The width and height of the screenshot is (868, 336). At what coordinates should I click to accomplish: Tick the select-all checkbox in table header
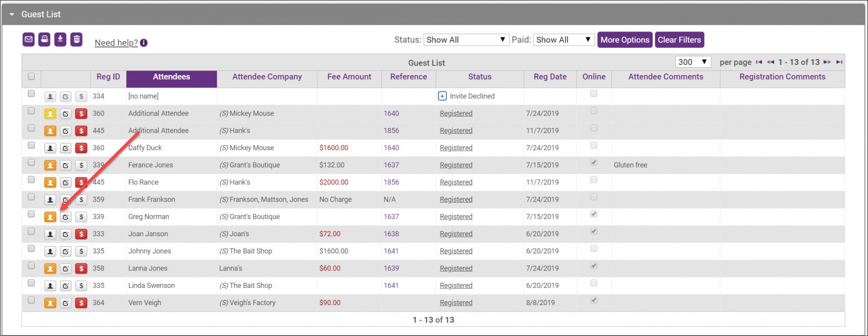tap(31, 76)
